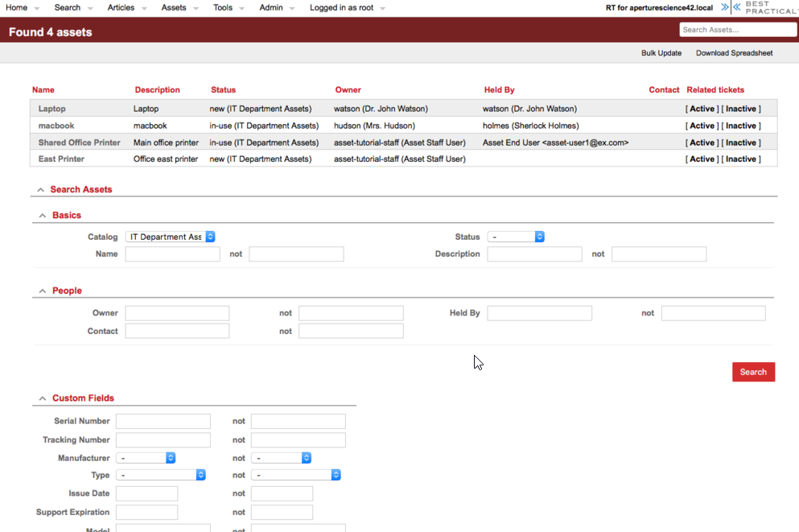Click the Held By 'not' input field
The image size is (799, 532).
(714, 313)
